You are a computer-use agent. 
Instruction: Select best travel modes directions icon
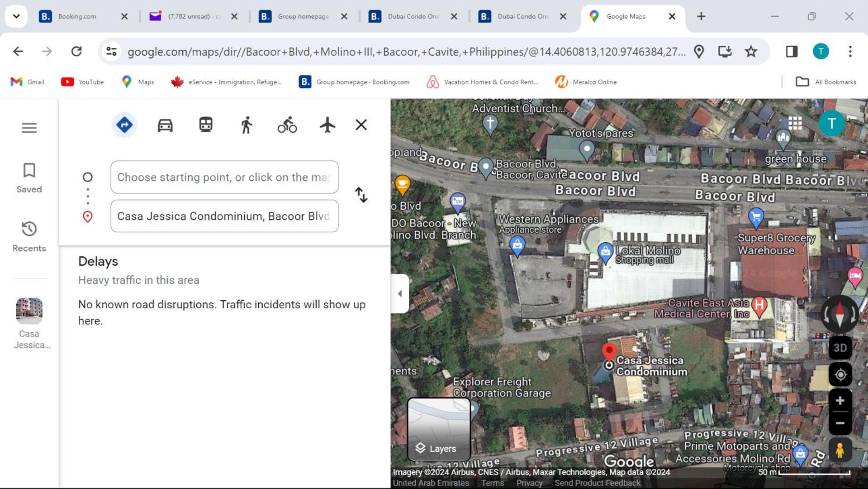[x=124, y=125]
